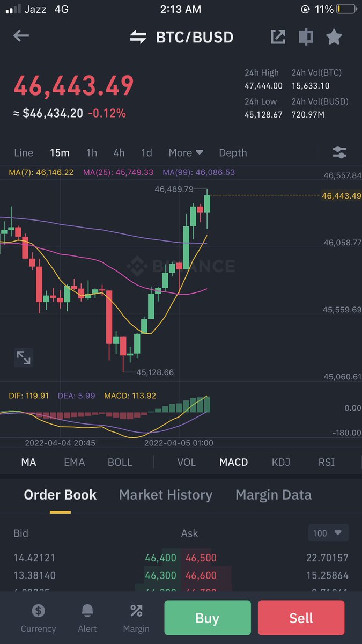
Task: Select the Line chart interval
Action: point(24,153)
